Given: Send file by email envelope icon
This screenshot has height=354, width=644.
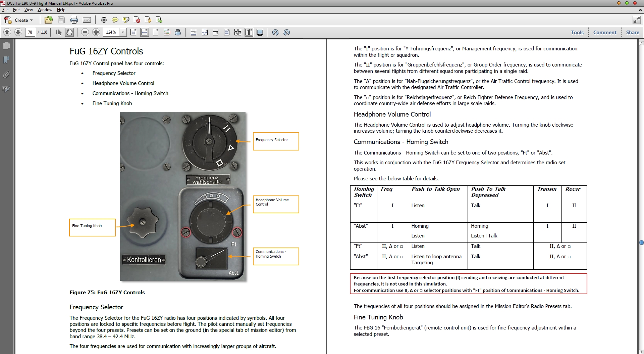Looking at the screenshot, I should pyautogui.click(x=87, y=20).
